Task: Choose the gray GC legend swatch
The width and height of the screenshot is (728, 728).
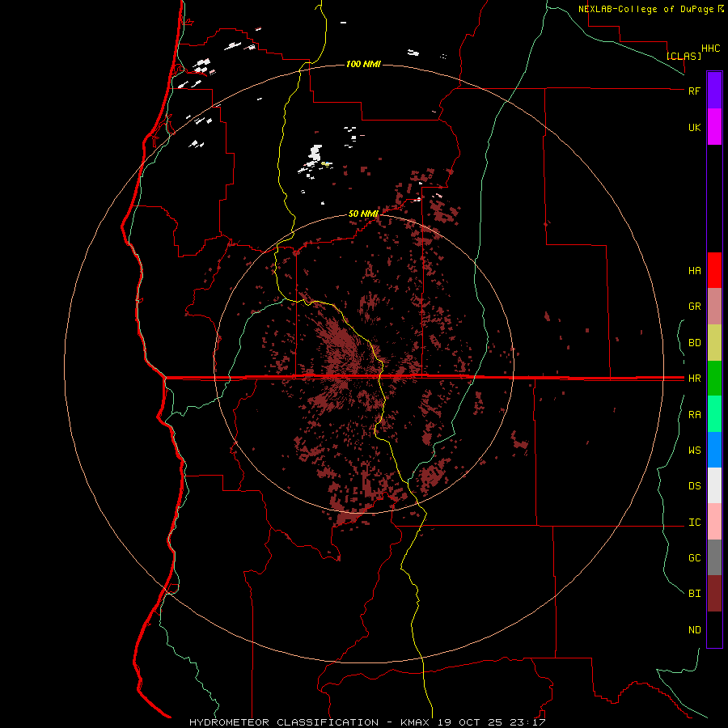Action: point(714,557)
